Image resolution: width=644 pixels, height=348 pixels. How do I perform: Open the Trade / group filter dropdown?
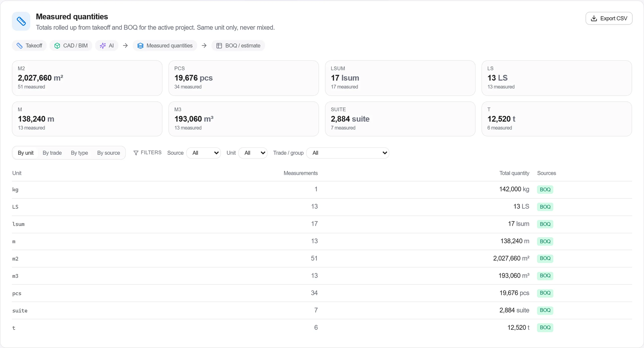point(348,153)
